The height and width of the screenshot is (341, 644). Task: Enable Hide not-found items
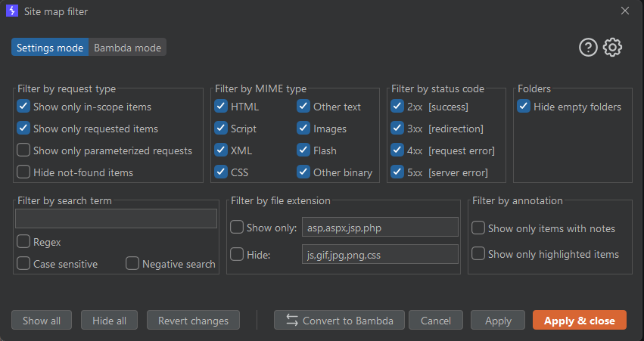[x=23, y=172]
